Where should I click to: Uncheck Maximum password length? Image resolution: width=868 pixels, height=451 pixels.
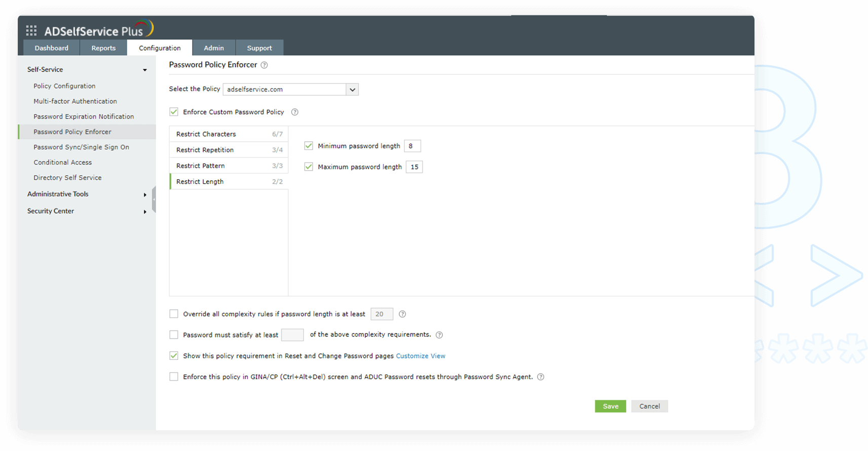coord(309,167)
